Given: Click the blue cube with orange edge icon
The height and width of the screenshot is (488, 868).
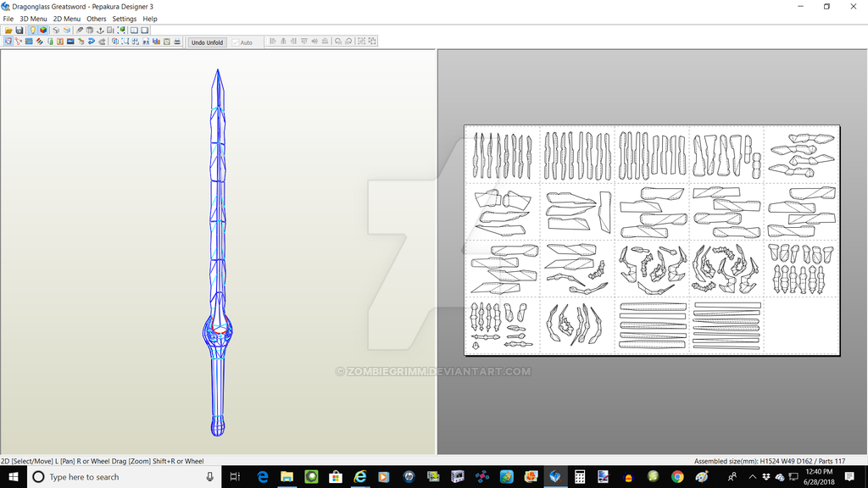Looking at the screenshot, I should pyautogui.click(x=67, y=30).
